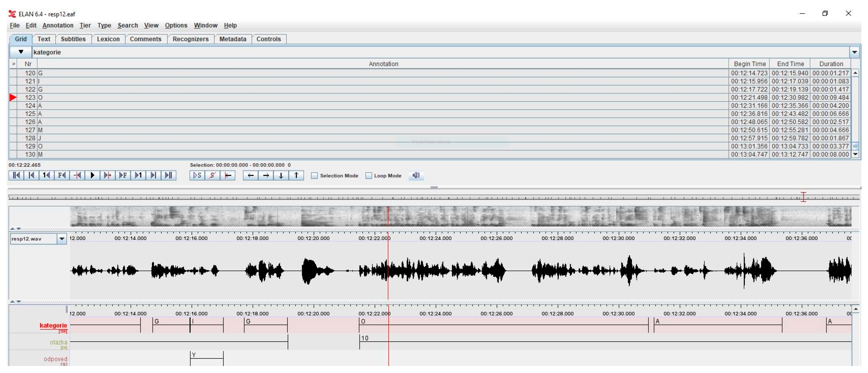Select the otazka tier label
The height and width of the screenshot is (373, 868).
58,342
